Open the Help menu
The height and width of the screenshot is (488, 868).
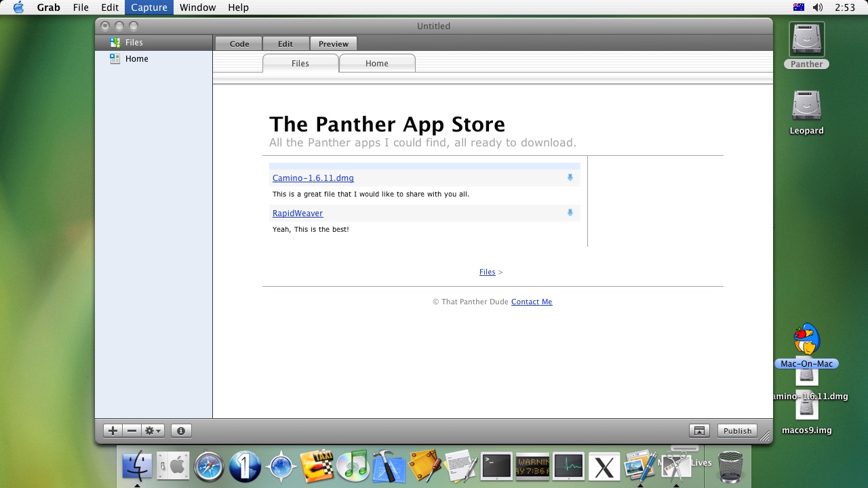coord(238,7)
